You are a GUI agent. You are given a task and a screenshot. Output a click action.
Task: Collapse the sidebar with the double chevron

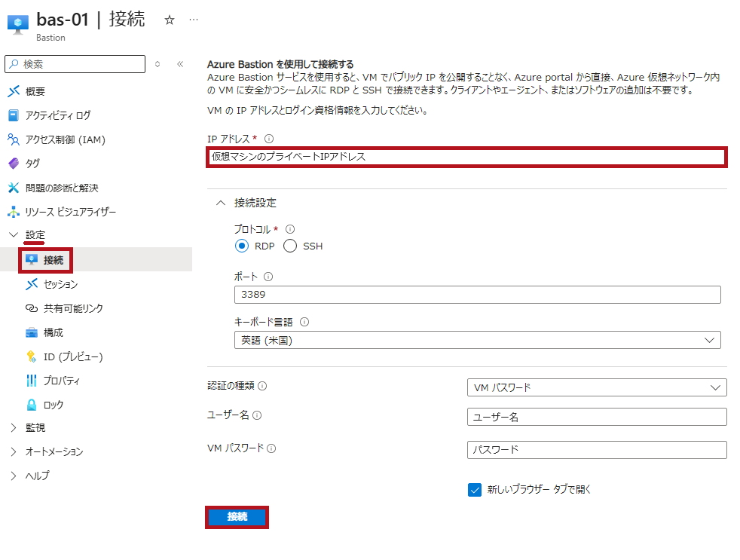click(x=180, y=64)
